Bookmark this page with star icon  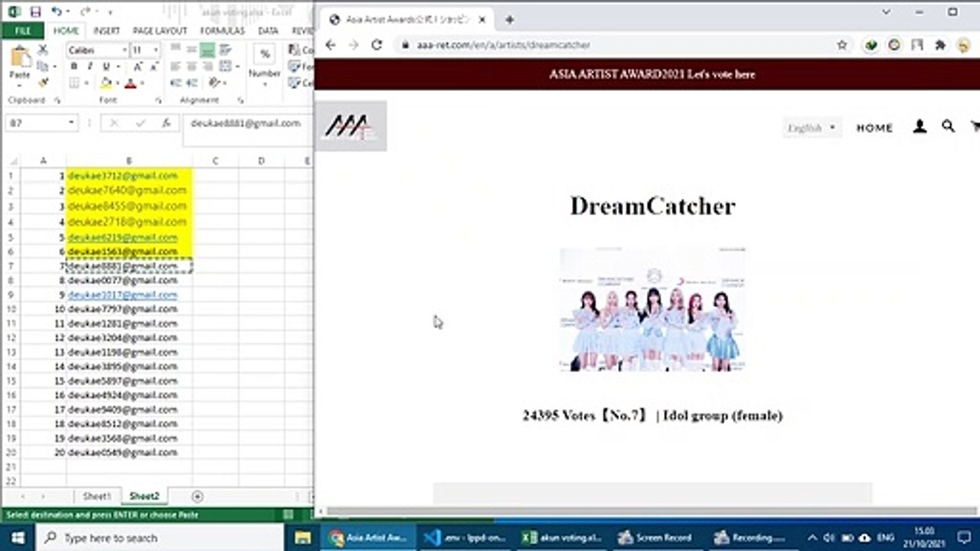point(842,45)
